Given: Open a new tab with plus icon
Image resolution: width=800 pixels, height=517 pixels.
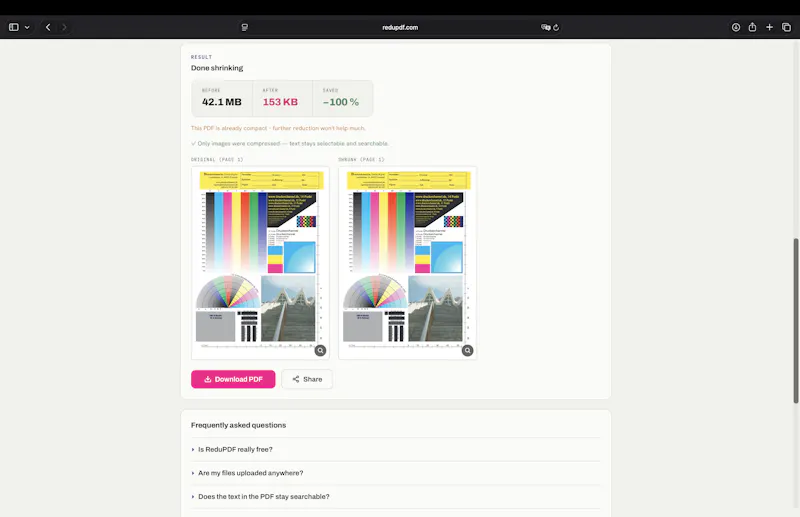Looking at the screenshot, I should click(x=769, y=27).
